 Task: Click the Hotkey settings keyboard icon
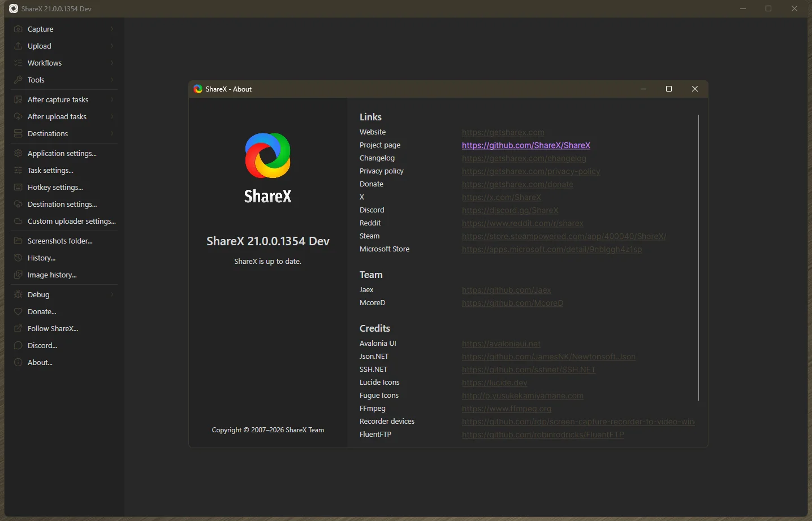click(18, 187)
